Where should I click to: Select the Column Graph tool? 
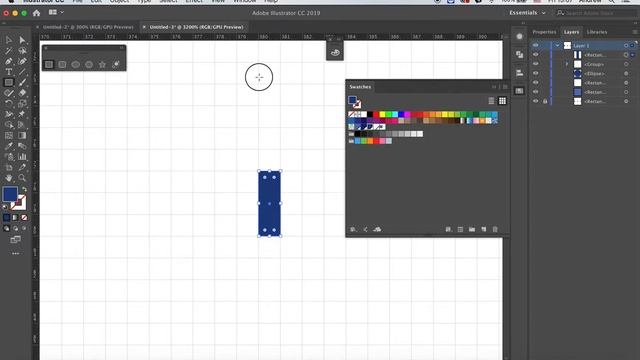tap(22, 157)
